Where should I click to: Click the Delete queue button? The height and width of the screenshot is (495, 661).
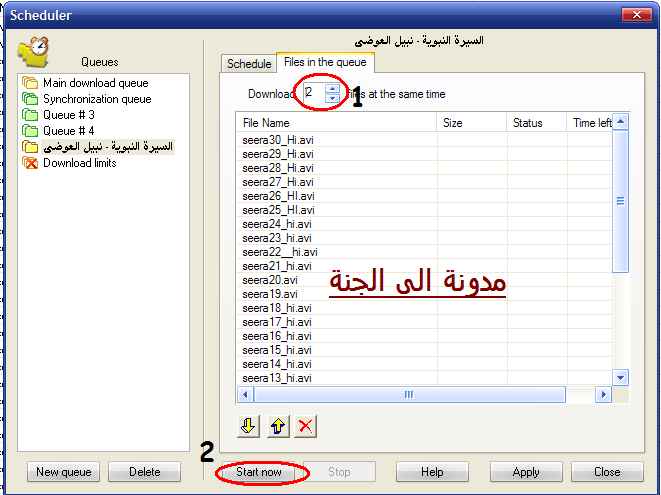pyautogui.click(x=145, y=472)
